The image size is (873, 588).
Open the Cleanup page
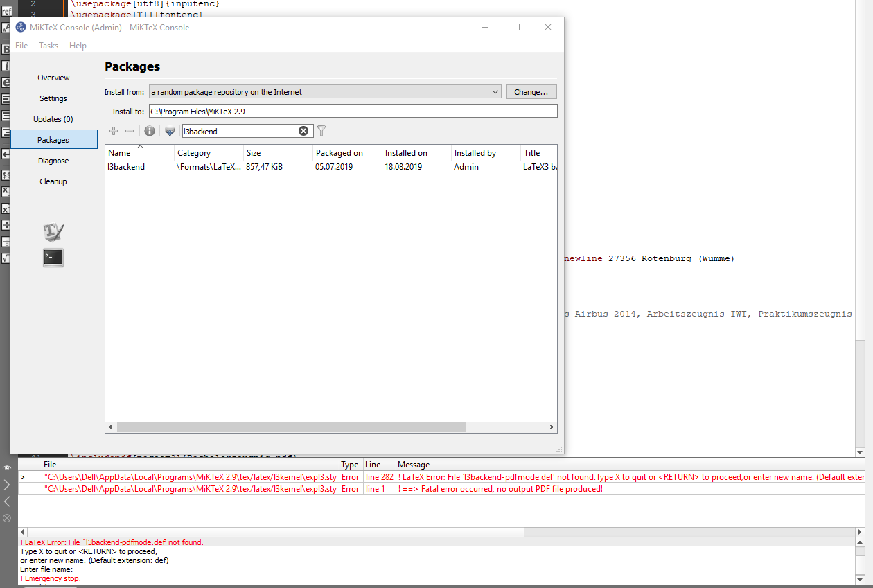tap(53, 181)
